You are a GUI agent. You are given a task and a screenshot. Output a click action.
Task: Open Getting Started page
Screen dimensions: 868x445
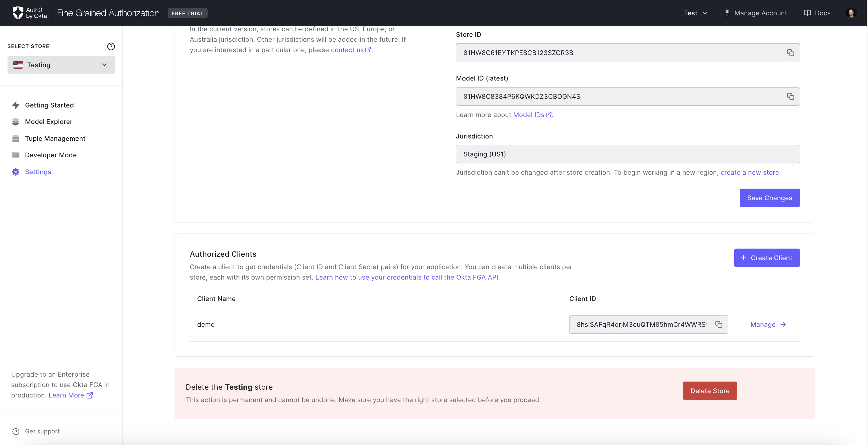49,105
